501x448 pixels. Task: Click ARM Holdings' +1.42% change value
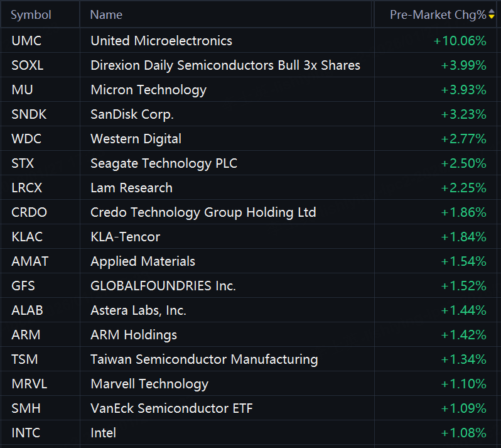[463, 335]
